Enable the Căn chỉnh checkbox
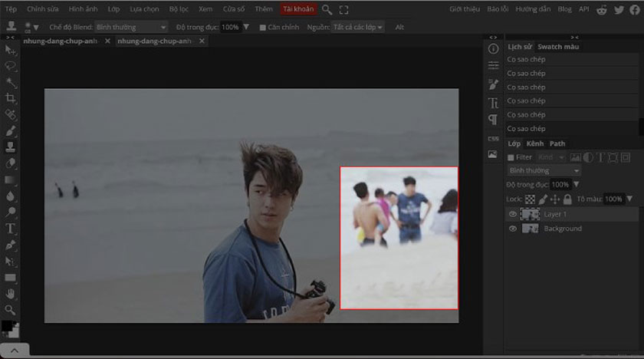The width and height of the screenshot is (644, 359). [263, 28]
